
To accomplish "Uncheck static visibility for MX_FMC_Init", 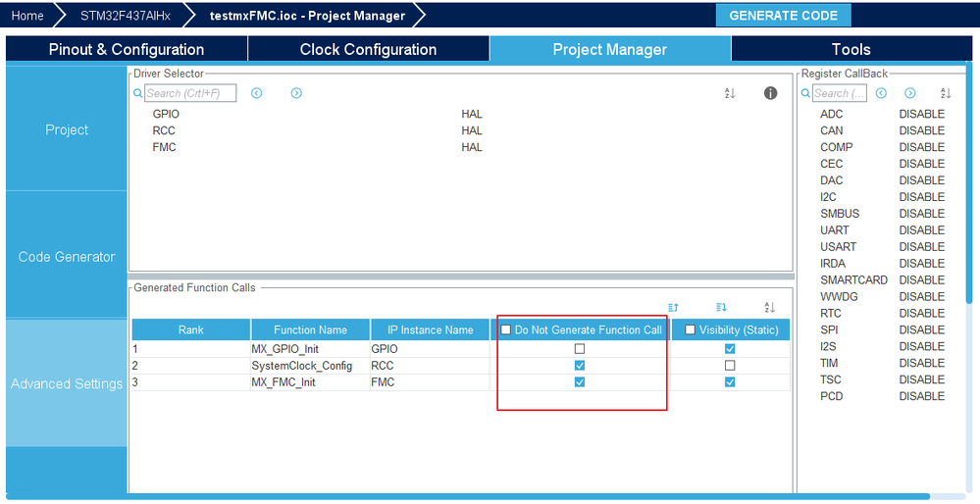I will coord(730,382).
